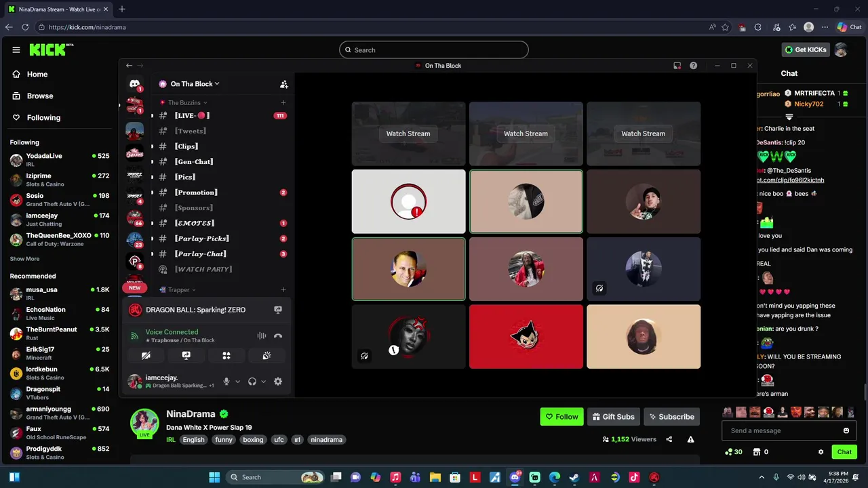The image size is (868, 488).
Task: Open Discord from Windows taskbar
Action: point(515,477)
